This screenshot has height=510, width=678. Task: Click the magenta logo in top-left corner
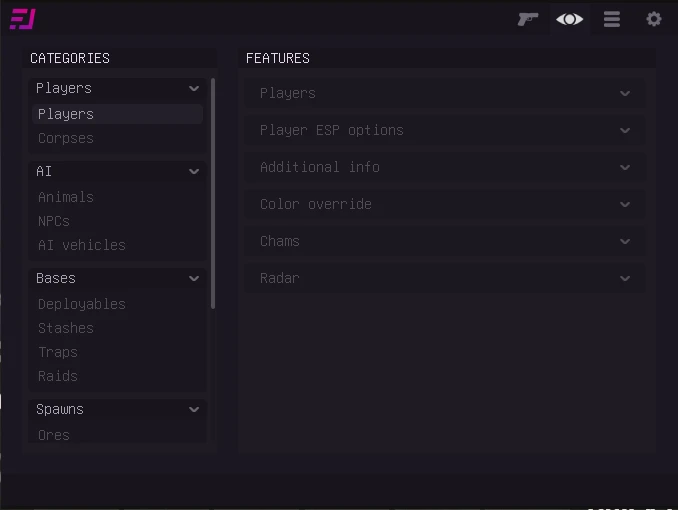[22, 19]
